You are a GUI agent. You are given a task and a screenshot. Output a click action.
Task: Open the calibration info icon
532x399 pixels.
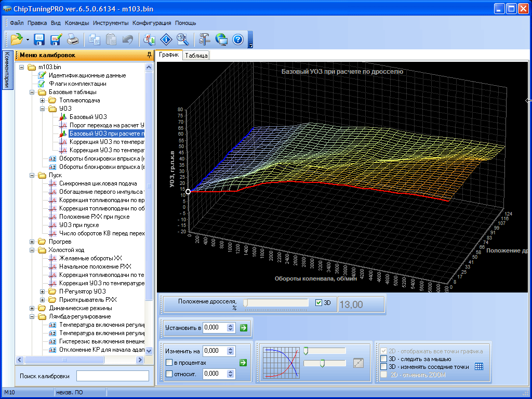(x=166, y=39)
